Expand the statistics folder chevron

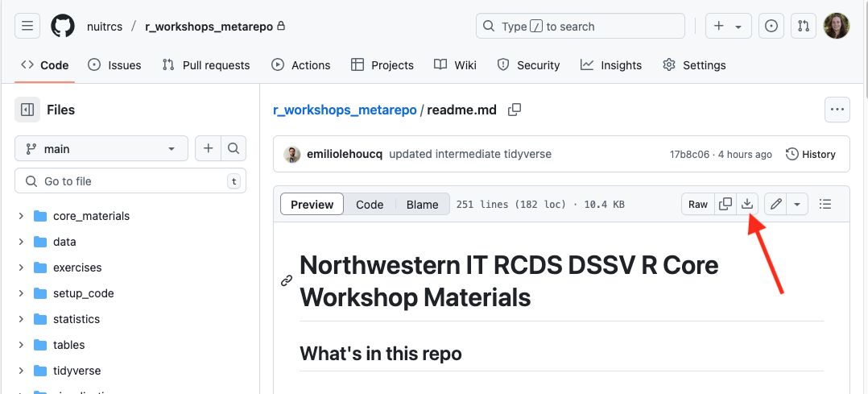(x=21, y=319)
